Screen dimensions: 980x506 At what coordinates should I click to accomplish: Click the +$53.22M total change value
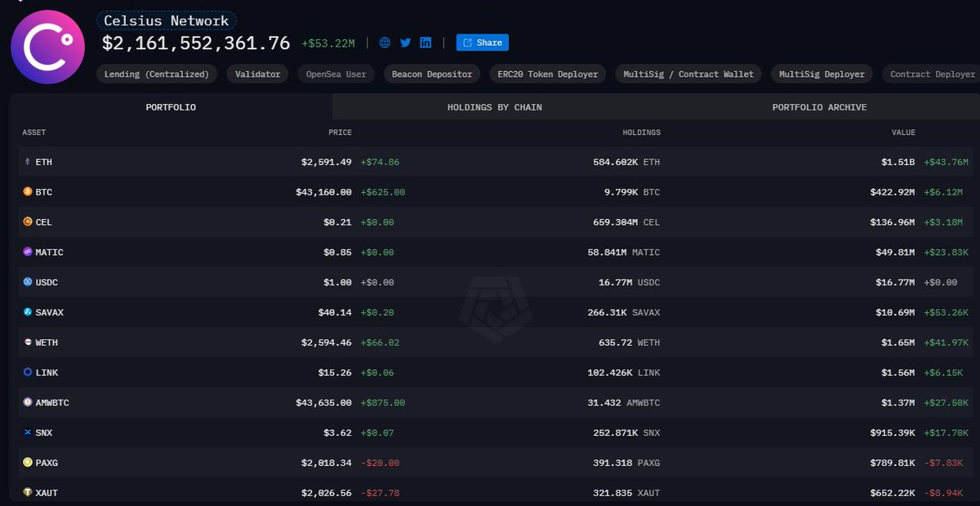(328, 43)
